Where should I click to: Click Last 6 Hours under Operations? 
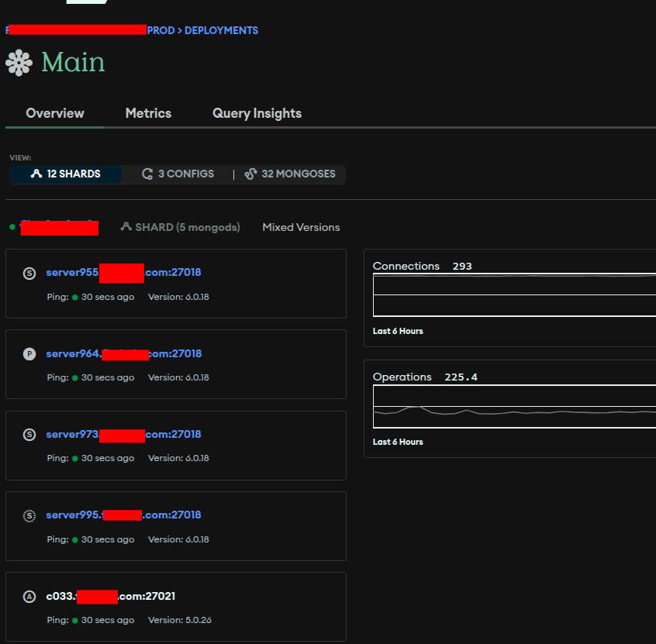coord(398,442)
